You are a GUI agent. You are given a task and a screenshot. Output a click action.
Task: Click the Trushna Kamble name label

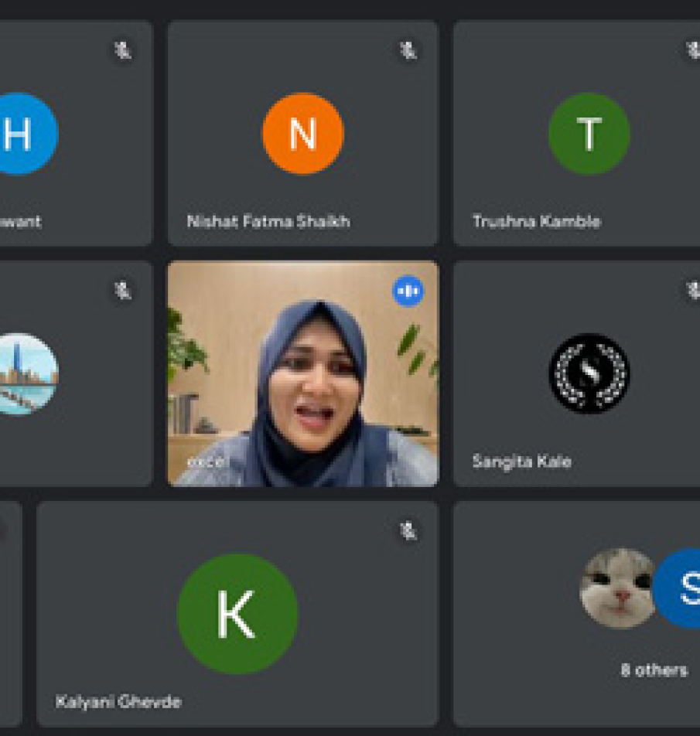(x=536, y=222)
